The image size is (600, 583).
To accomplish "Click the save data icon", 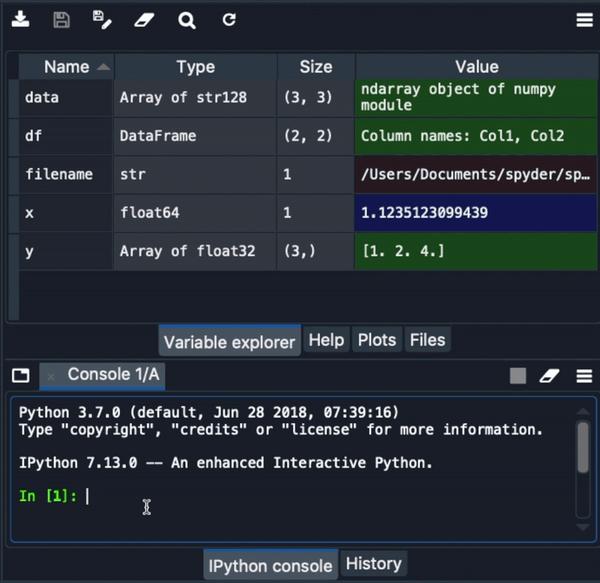I will [x=61, y=19].
